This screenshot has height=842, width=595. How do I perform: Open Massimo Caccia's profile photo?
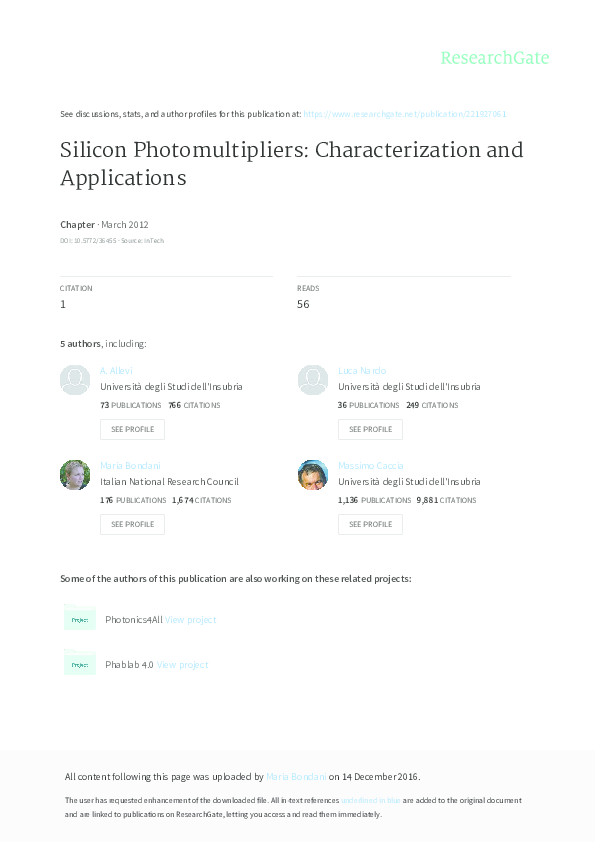[x=313, y=474]
